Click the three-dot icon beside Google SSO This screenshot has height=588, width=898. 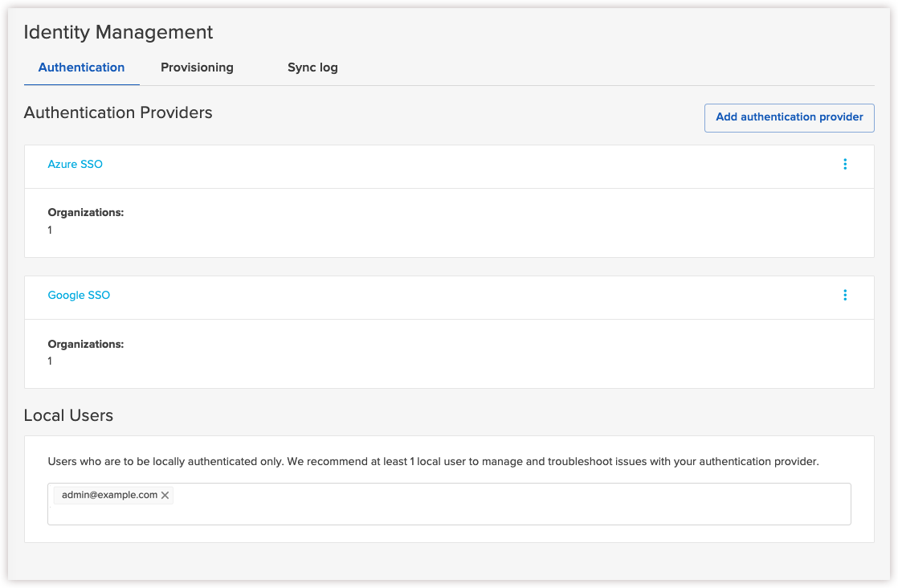[845, 295]
